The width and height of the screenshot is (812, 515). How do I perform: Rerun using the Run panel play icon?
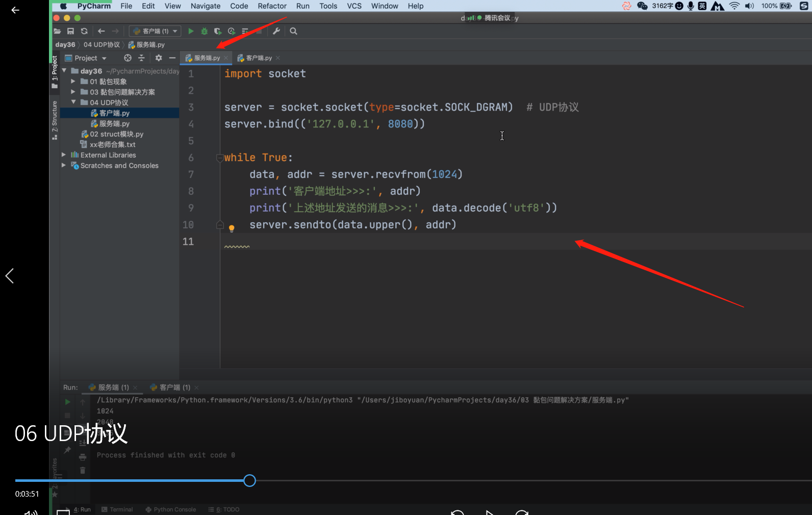[x=67, y=402]
